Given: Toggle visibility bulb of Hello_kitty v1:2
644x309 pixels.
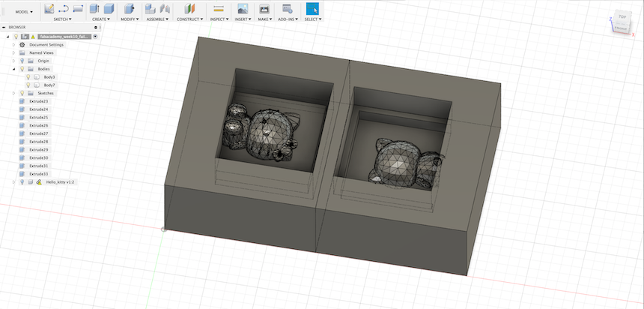Looking at the screenshot, I should 22,181.
